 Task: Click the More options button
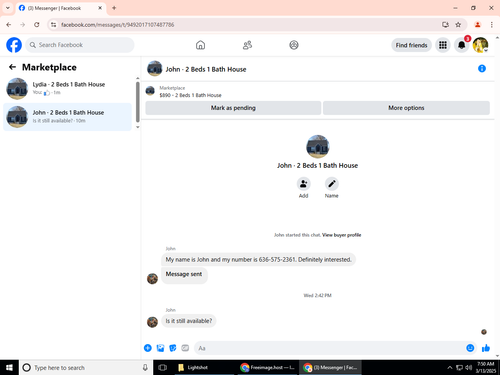coord(406,108)
